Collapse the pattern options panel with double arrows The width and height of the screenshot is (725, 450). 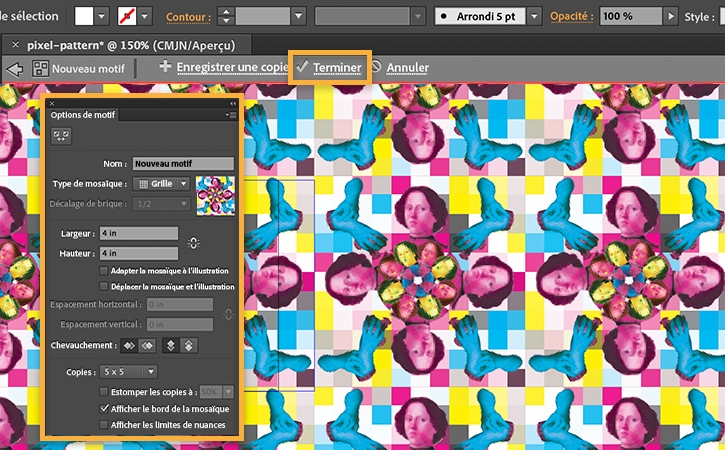(x=233, y=104)
